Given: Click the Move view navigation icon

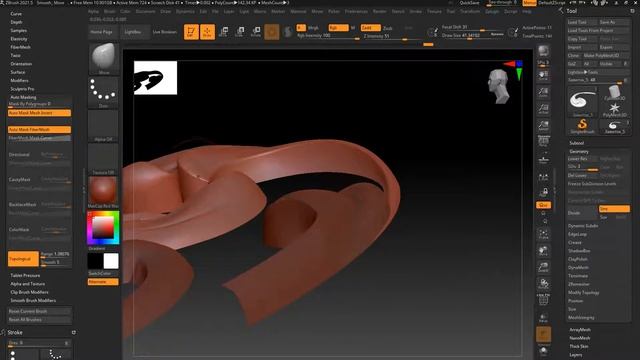Looking at the screenshot, I should point(543,251).
